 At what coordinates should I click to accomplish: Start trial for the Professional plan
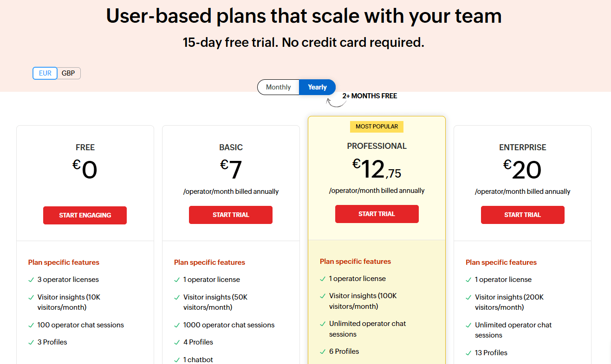pos(377,214)
